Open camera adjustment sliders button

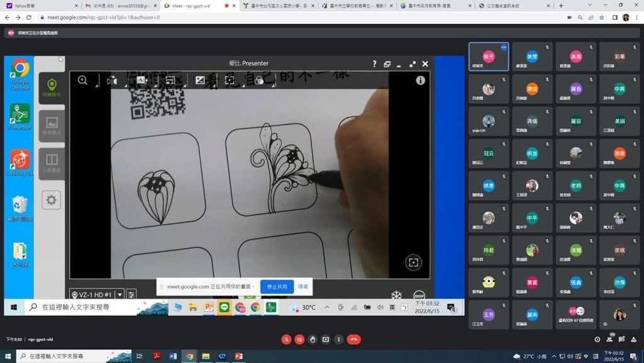pyautogui.click(x=131, y=294)
